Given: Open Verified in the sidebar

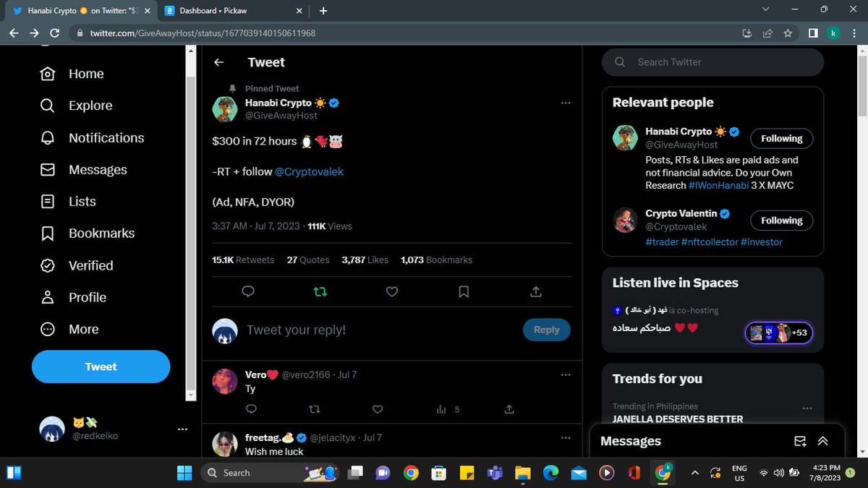Looking at the screenshot, I should click(77, 265).
